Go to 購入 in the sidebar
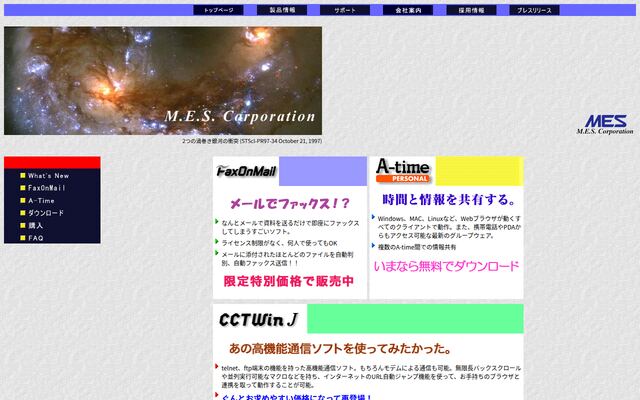Viewport: 640px width, 400px height. point(36,225)
